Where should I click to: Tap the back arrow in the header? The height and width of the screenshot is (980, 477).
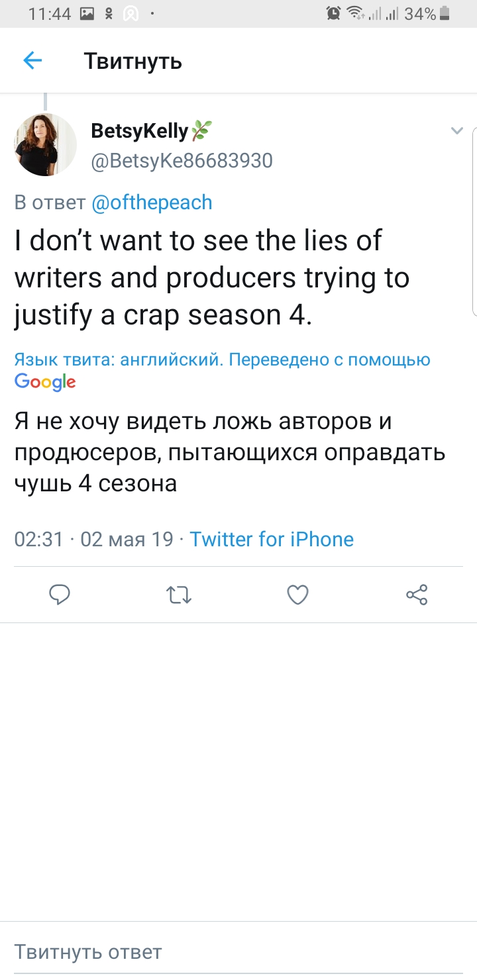click(x=32, y=61)
